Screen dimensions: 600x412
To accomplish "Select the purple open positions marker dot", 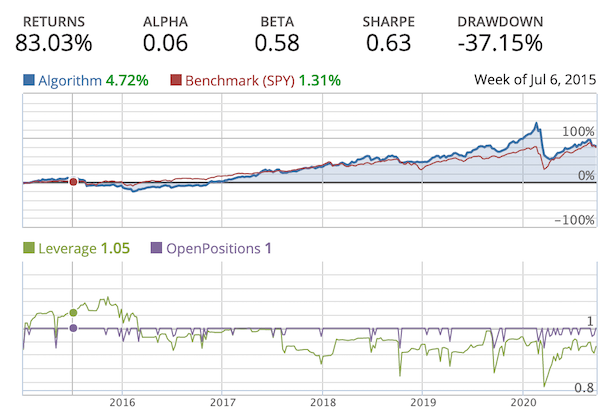I will 73,328.
